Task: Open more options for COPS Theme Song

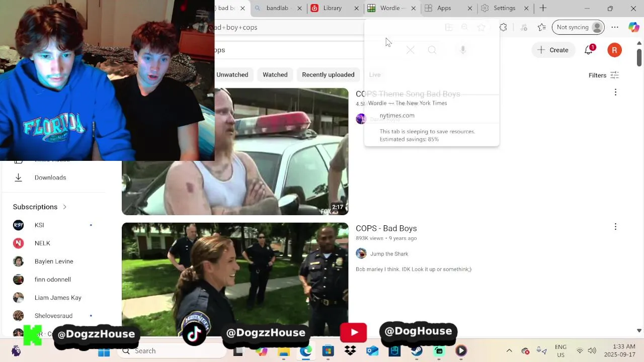Action: 615,92
